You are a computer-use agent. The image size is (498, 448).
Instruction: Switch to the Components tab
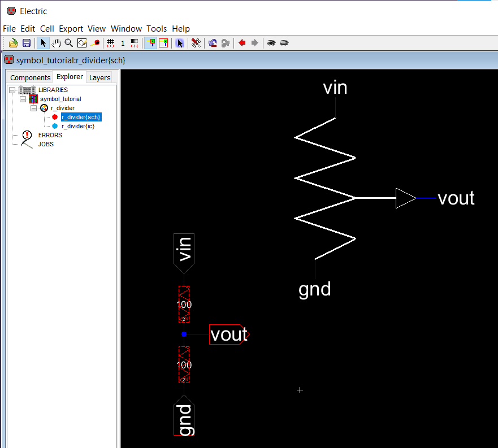(30, 77)
